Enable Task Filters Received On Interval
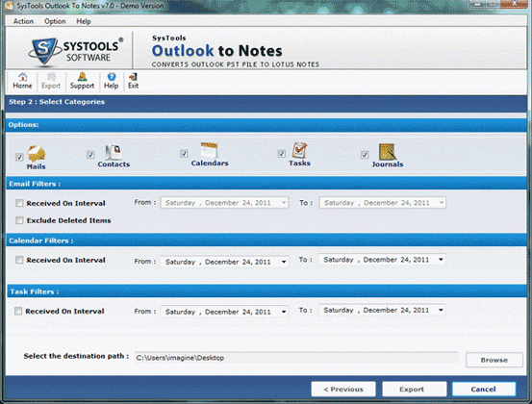The image size is (532, 404). [x=18, y=311]
